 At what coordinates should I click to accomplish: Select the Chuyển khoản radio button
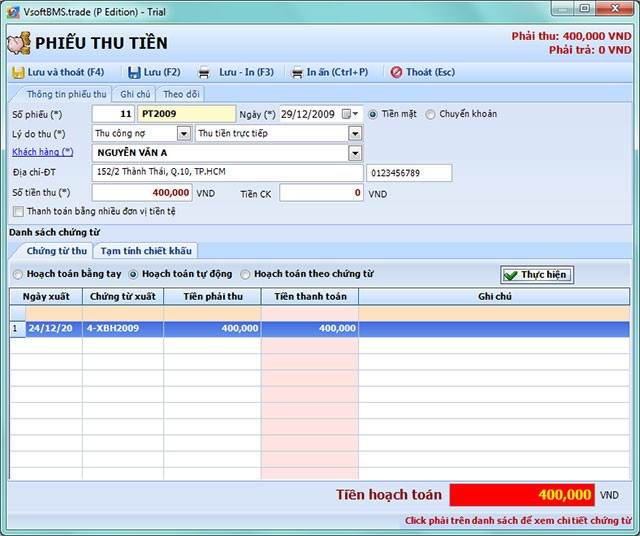coord(431,114)
